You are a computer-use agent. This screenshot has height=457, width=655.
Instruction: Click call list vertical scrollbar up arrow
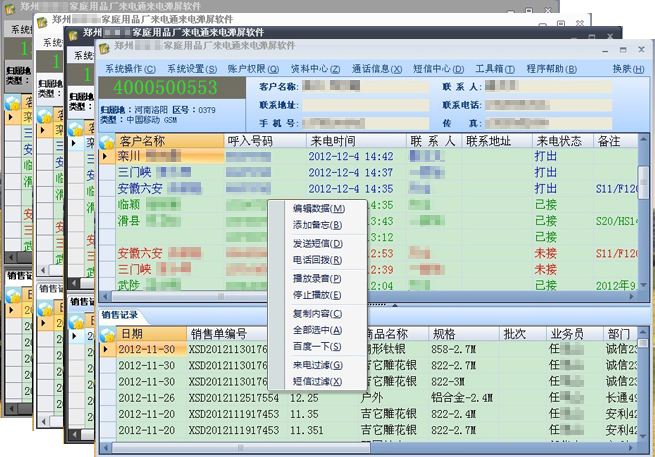643,139
